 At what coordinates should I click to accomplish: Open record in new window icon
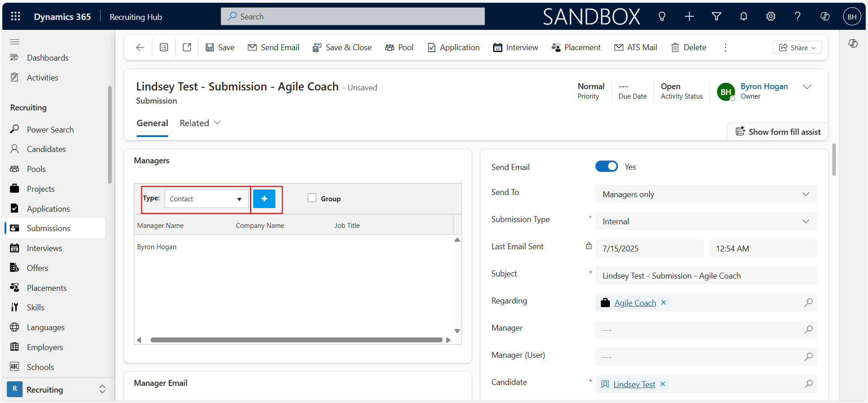[187, 47]
